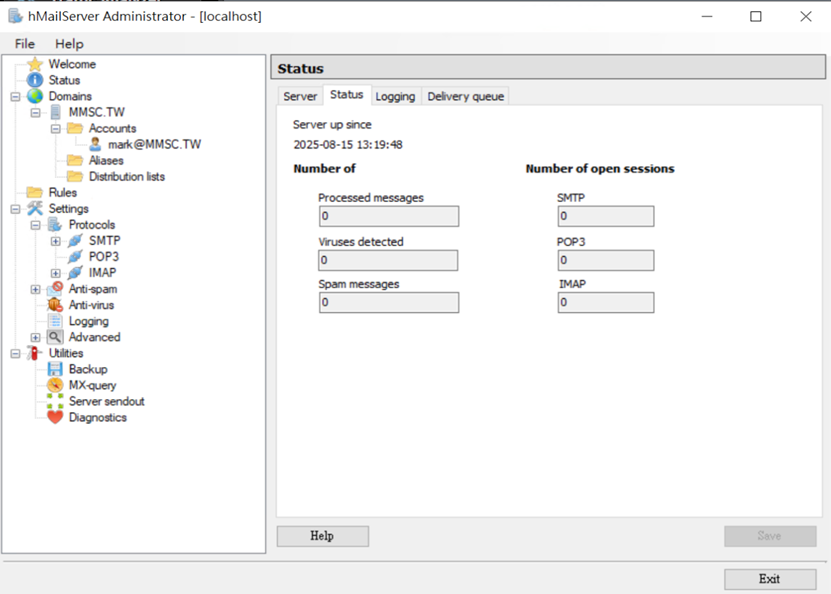Select the SMTP protocol icon
The height and width of the screenshot is (594, 831).
pyautogui.click(x=74, y=240)
